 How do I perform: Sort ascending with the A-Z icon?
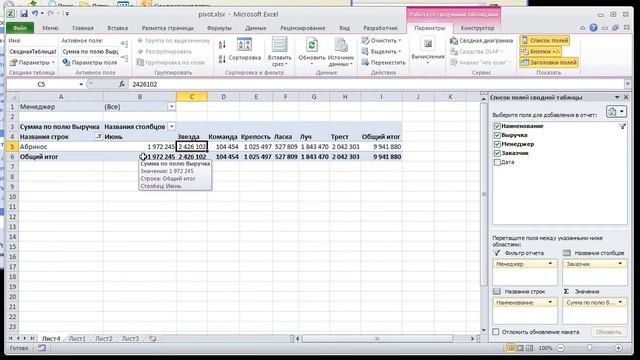pos(222,44)
